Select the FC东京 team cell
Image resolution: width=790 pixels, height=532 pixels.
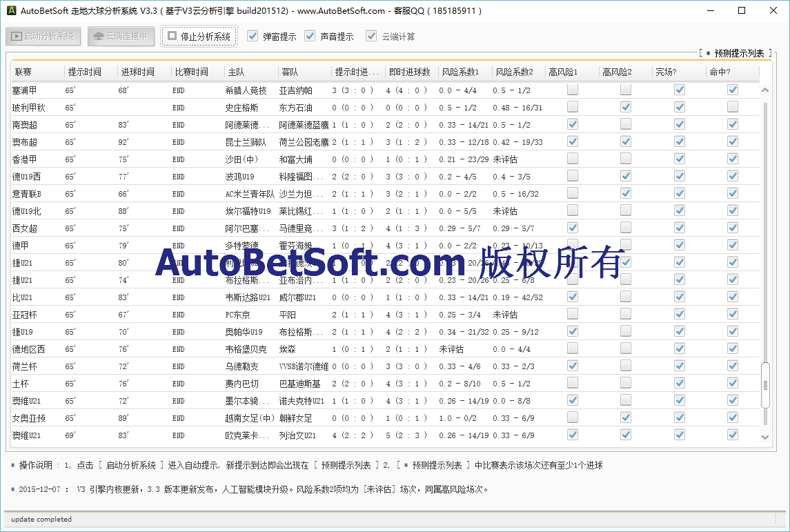tap(238, 315)
